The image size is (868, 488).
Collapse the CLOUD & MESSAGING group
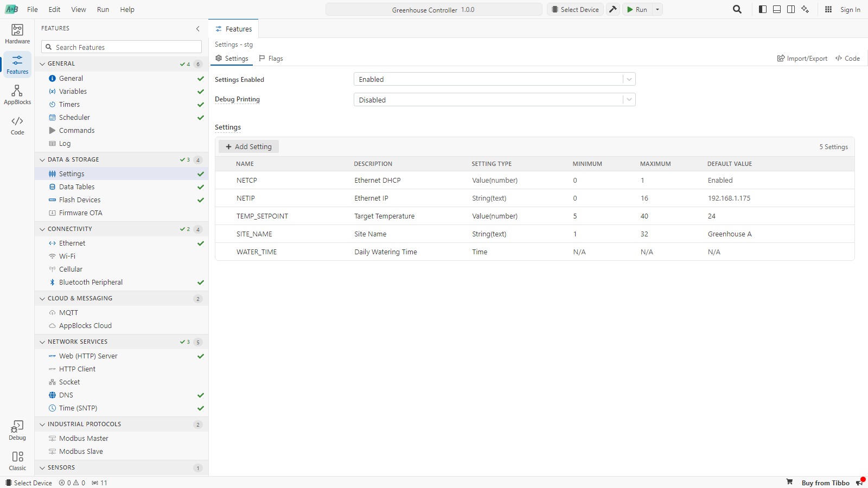tap(122, 299)
